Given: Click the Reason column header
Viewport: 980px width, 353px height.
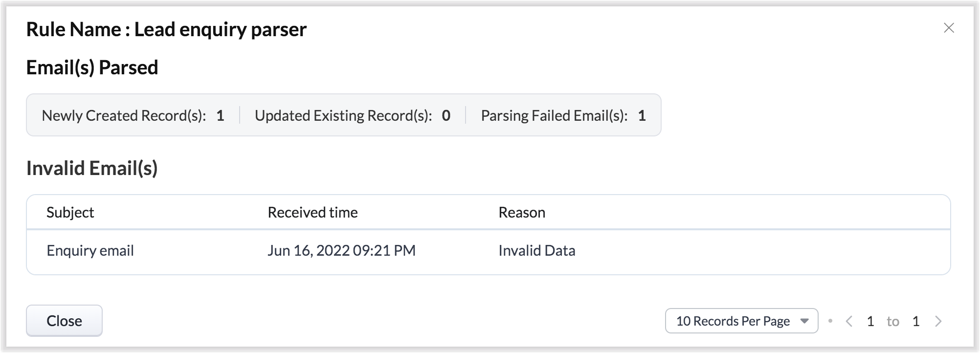Looking at the screenshot, I should [x=521, y=212].
